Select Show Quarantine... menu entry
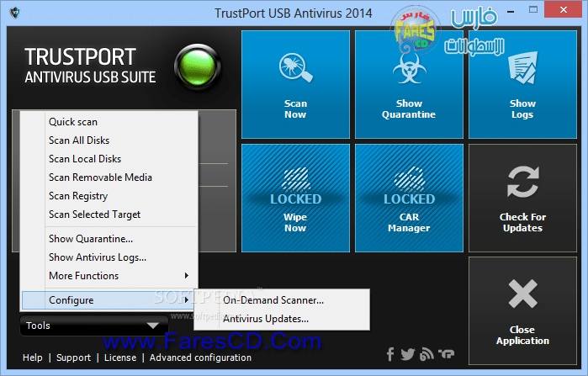Screen dimensions: 588x376 tap(109, 239)
